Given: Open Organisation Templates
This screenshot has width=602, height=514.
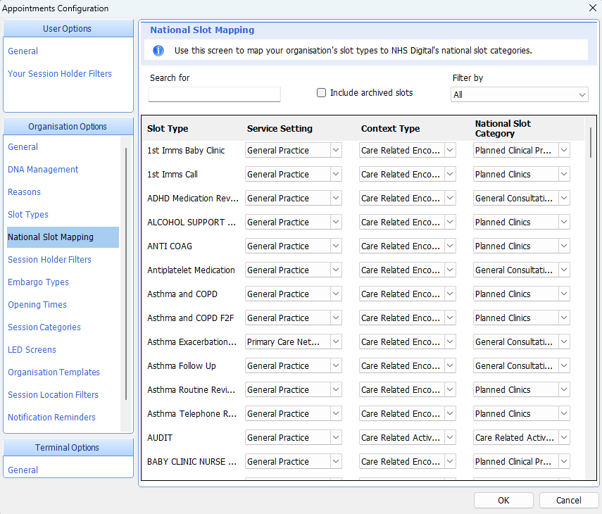Looking at the screenshot, I should tap(54, 372).
